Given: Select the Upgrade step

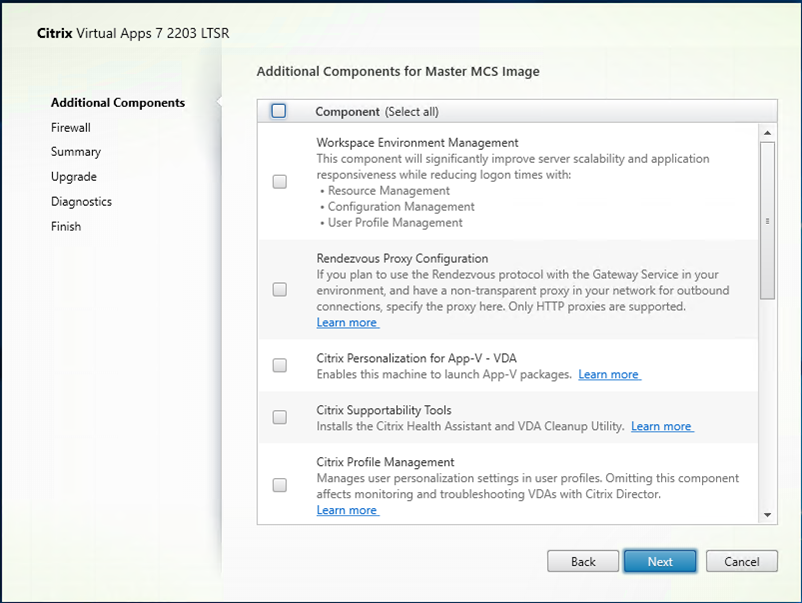Looking at the screenshot, I should pyautogui.click(x=74, y=177).
